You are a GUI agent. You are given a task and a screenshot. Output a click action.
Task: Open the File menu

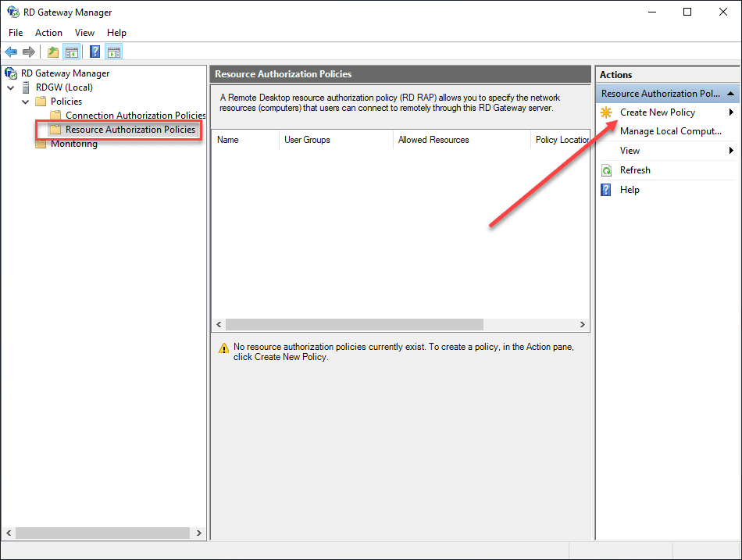[x=15, y=33]
